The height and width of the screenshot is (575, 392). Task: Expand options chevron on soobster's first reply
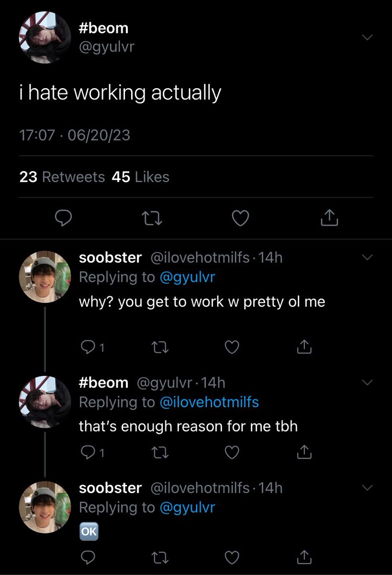(x=367, y=258)
